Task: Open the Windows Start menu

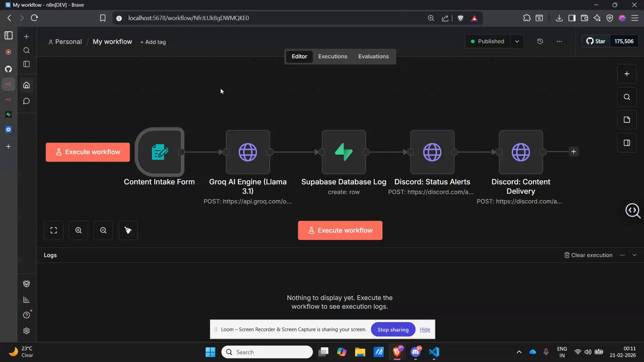Action: click(x=210, y=352)
